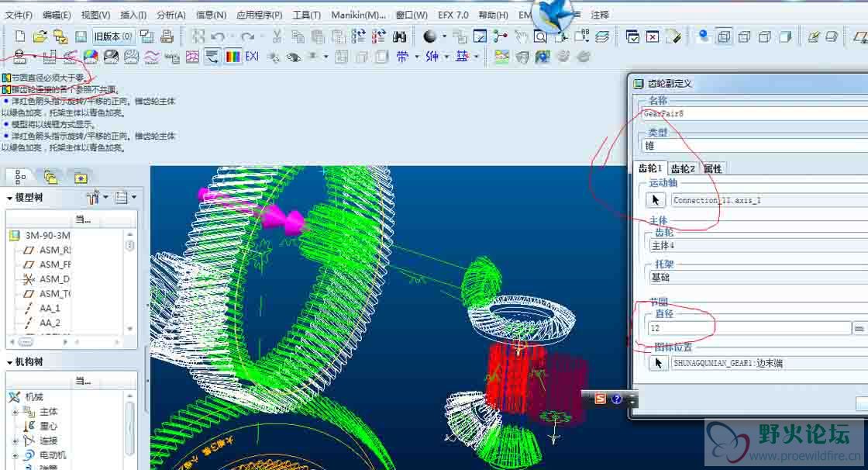Open the 帮助(H) menu
The height and width of the screenshot is (470, 868).
493,15
